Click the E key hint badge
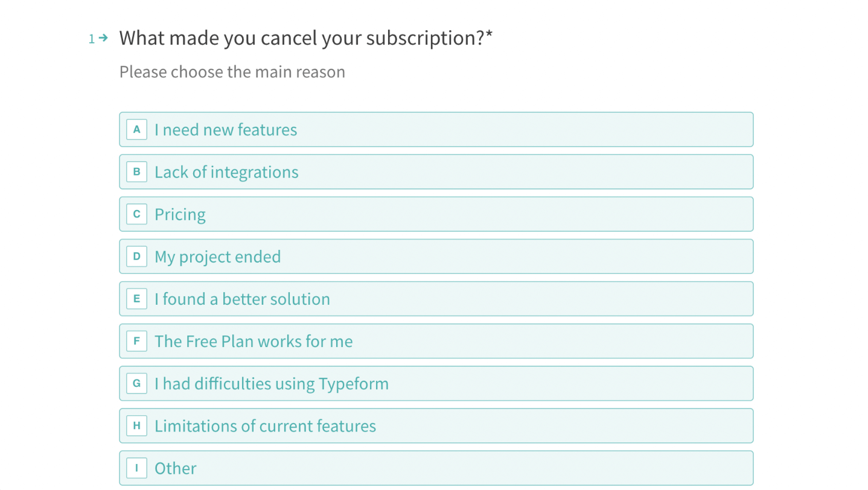Image resolution: width=868 pixels, height=490 pixels. [x=136, y=298]
